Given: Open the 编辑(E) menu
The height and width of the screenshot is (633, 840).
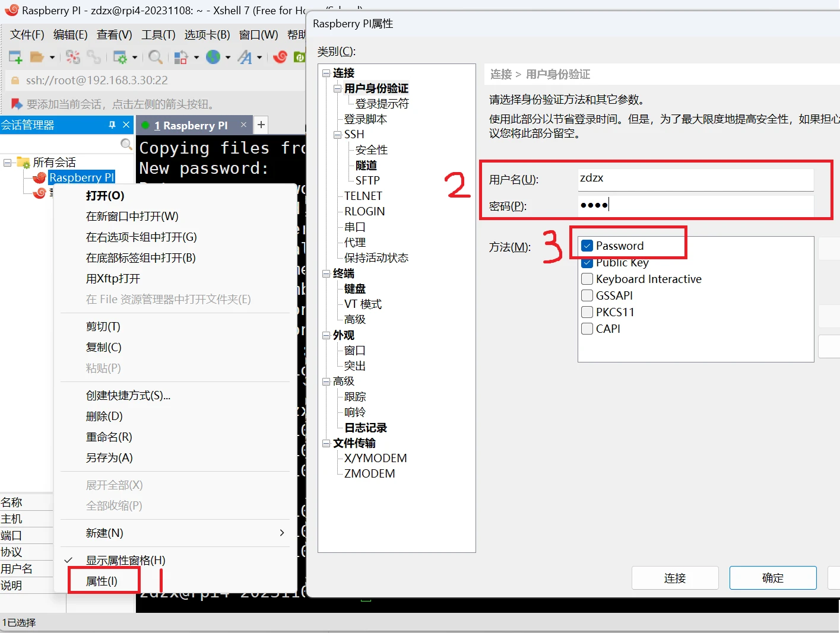Looking at the screenshot, I should click(x=70, y=34).
